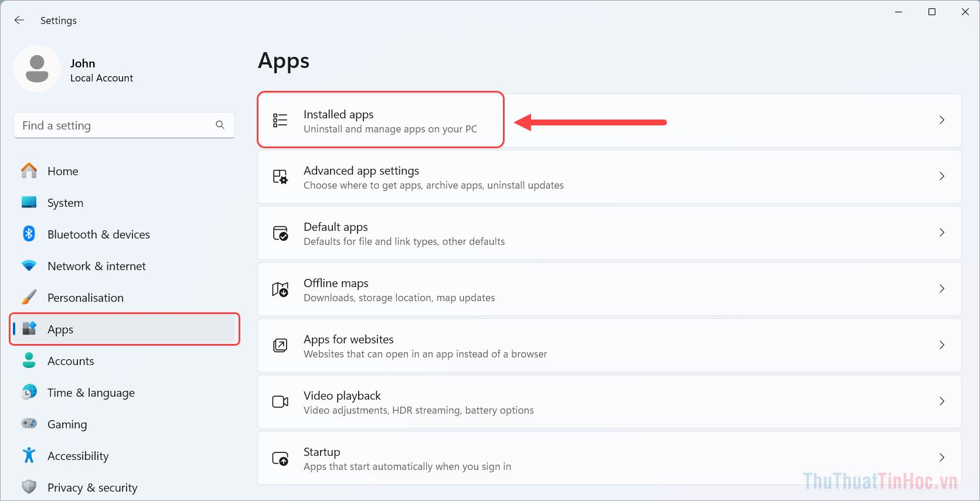The height and width of the screenshot is (501, 980).
Task: Expand Advanced app settings chevron
Action: (x=942, y=176)
